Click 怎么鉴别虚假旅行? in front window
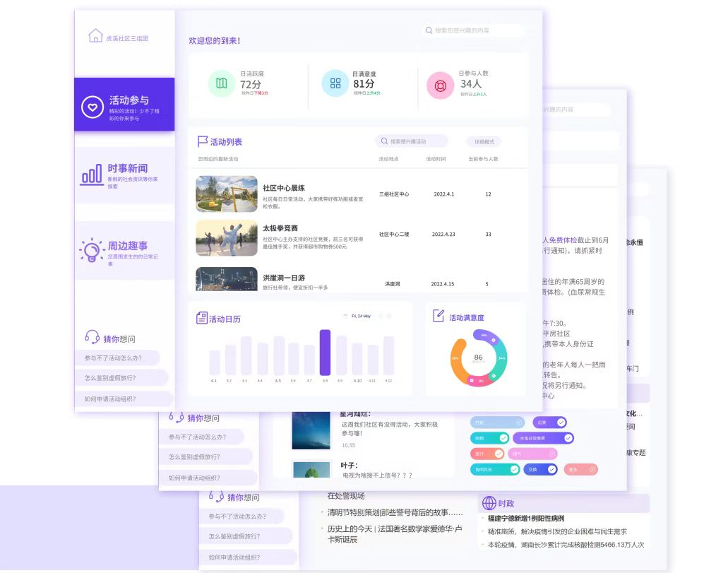 (121, 378)
